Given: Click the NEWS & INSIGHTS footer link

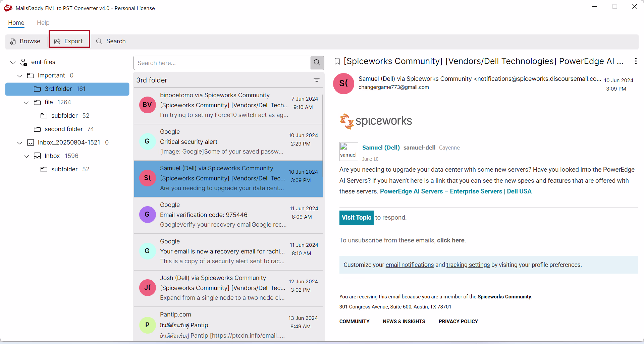Looking at the screenshot, I should pyautogui.click(x=404, y=322).
